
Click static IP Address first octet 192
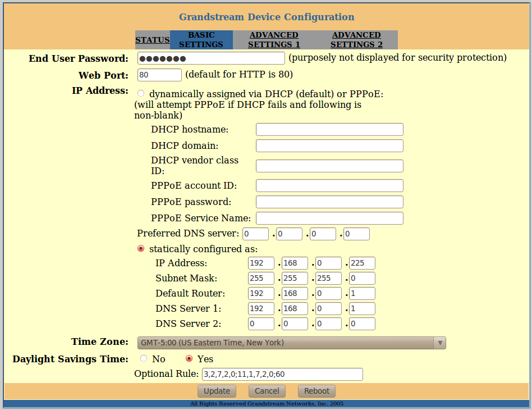[x=261, y=263]
